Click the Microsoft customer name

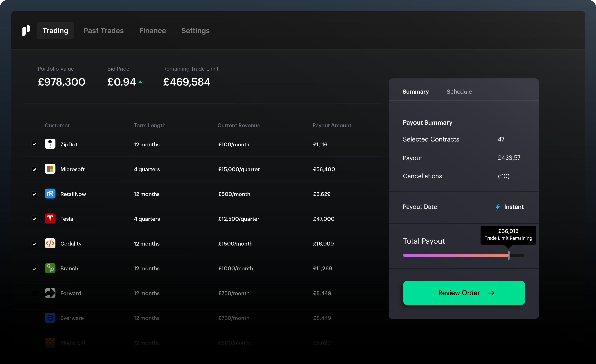pyautogui.click(x=72, y=169)
